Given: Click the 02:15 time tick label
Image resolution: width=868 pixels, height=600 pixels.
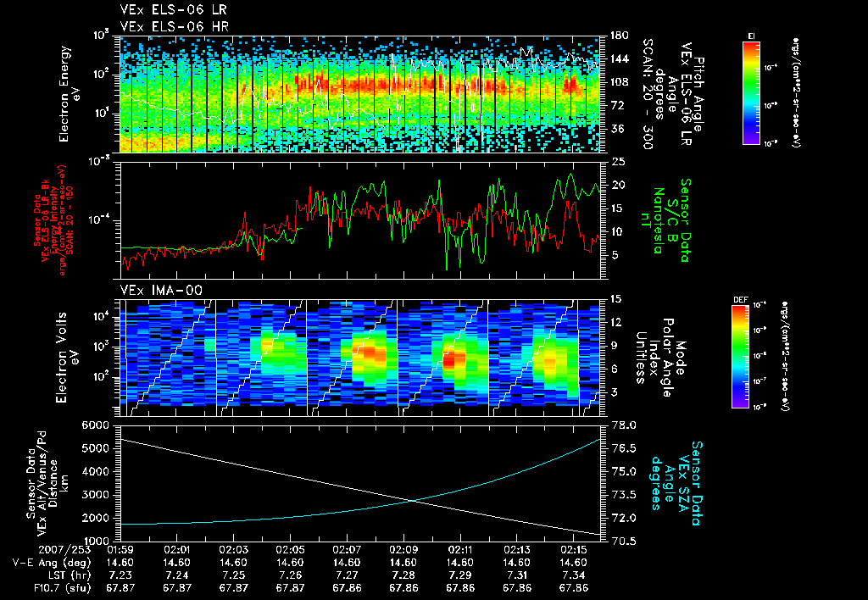Looking at the screenshot, I should pos(573,550).
